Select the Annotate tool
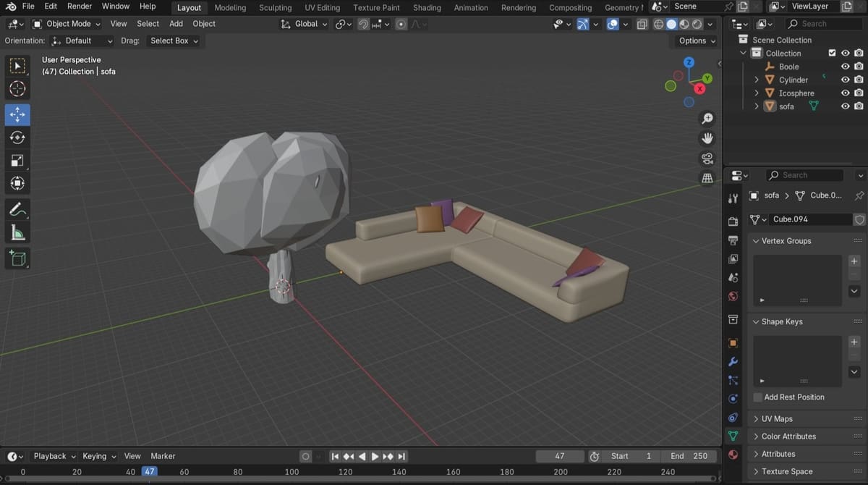This screenshot has width=868, height=485. 17,210
